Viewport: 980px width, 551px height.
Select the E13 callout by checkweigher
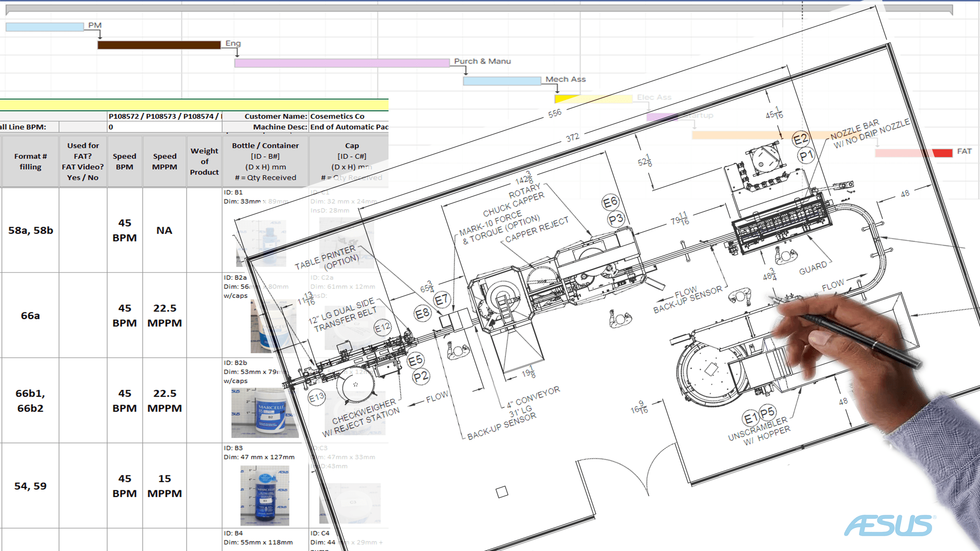coord(316,397)
